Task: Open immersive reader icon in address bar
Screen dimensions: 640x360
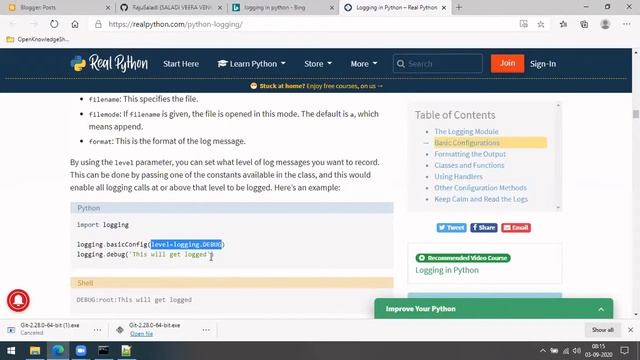Action: point(524,24)
